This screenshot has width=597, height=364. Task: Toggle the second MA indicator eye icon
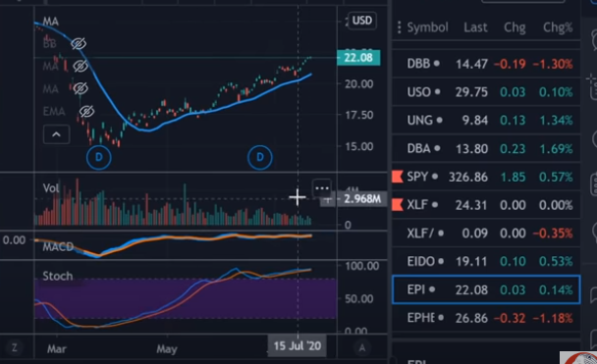(80, 67)
